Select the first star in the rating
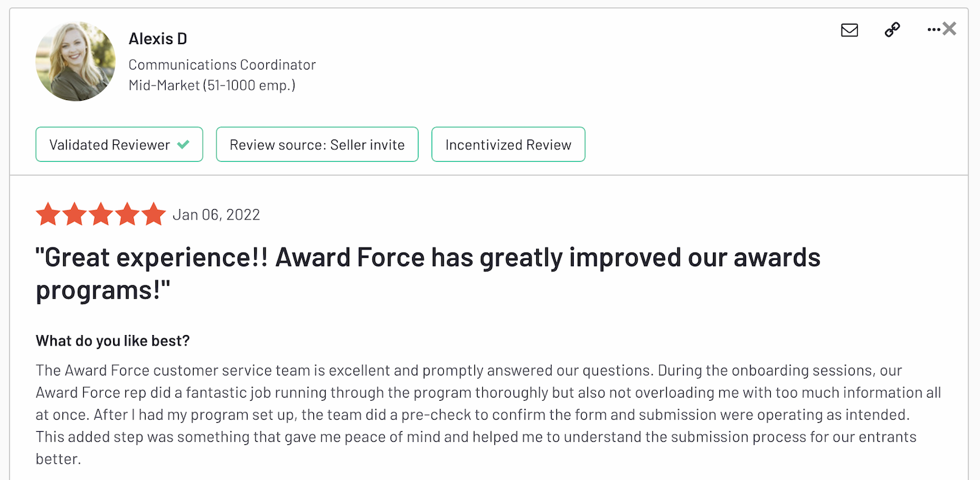Image resolution: width=980 pixels, height=480 pixels. pos(48,213)
